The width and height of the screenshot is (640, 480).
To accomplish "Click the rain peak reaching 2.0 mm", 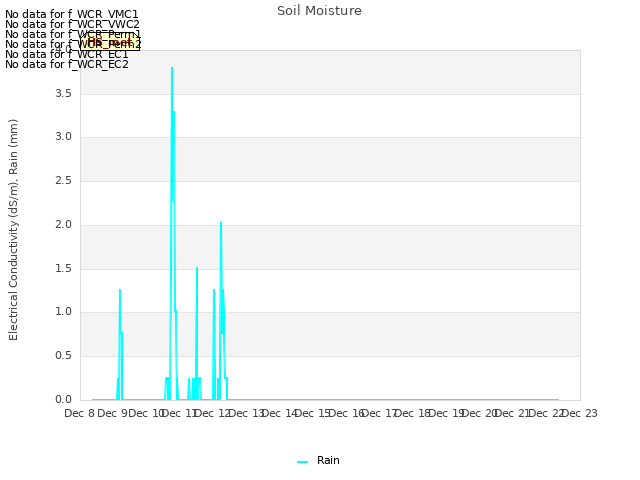I will coord(221,223).
